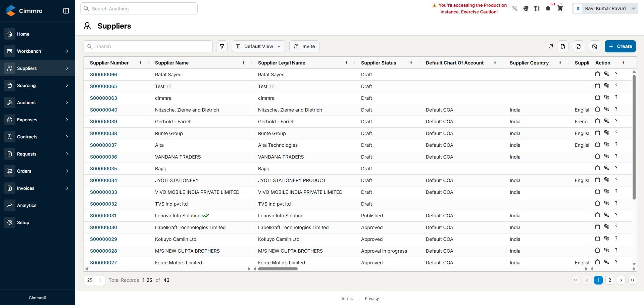Open Suppliers in the sidebar
This screenshot has height=305, width=644.
tap(38, 68)
